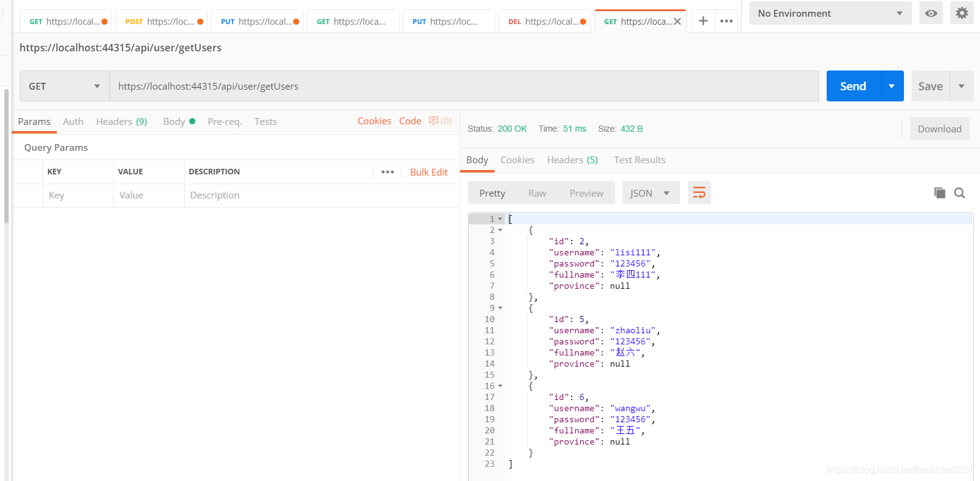
Task: Switch to first PUT request tab
Action: [258, 22]
